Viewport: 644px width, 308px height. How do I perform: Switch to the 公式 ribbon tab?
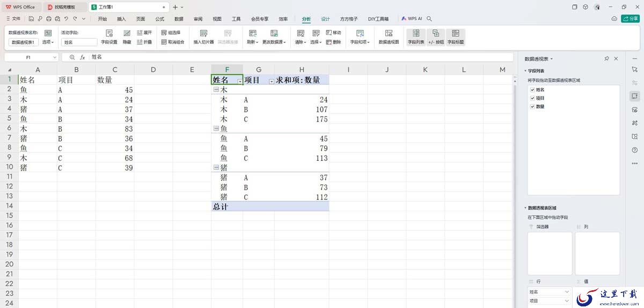[159, 19]
